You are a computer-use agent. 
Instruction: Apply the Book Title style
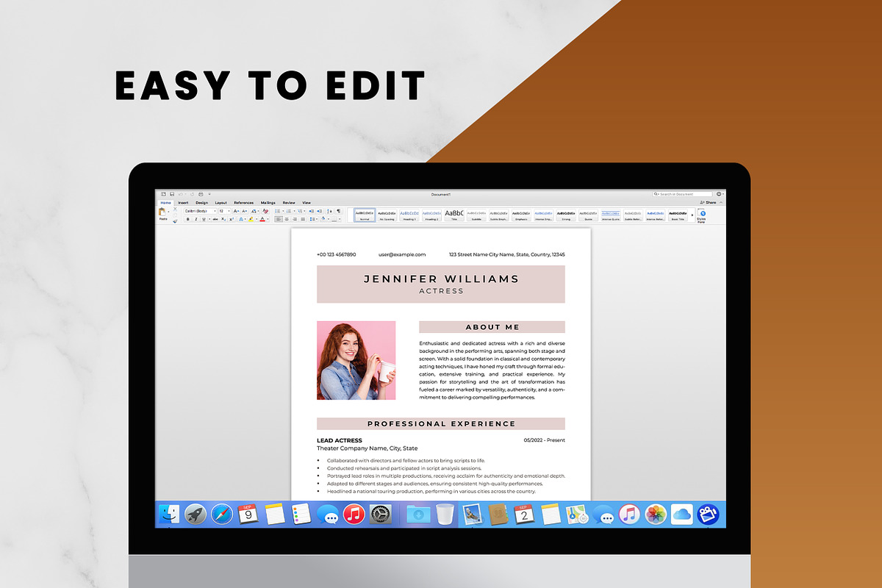(678, 215)
